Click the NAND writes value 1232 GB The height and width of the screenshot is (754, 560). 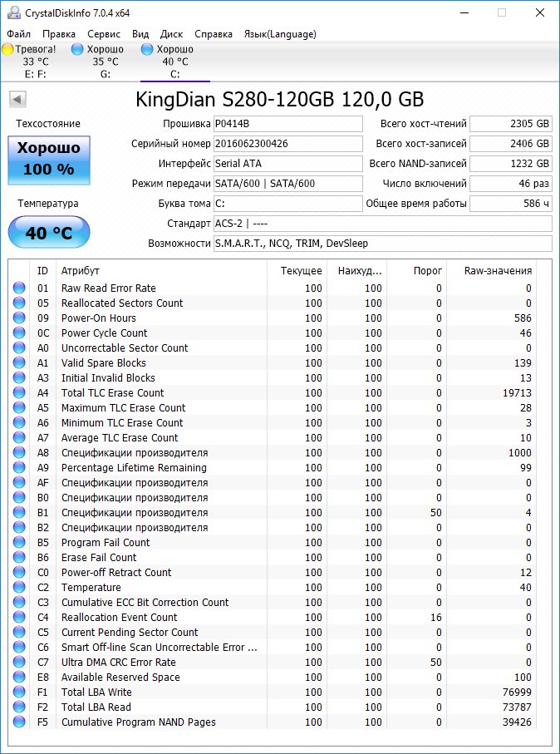pyautogui.click(x=510, y=164)
